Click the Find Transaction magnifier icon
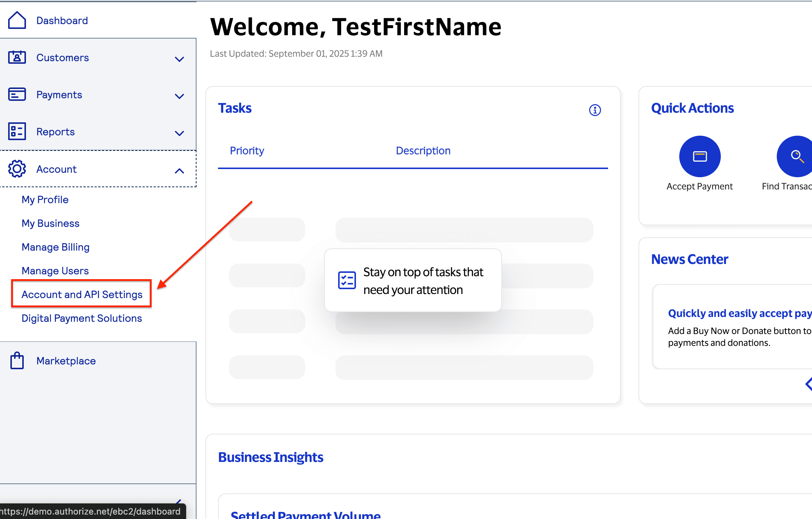Screen dimensions: 812x519 pos(796,156)
